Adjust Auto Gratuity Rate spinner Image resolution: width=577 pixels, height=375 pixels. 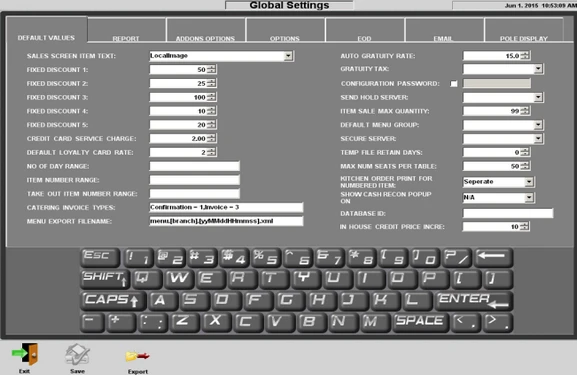[x=525, y=56]
